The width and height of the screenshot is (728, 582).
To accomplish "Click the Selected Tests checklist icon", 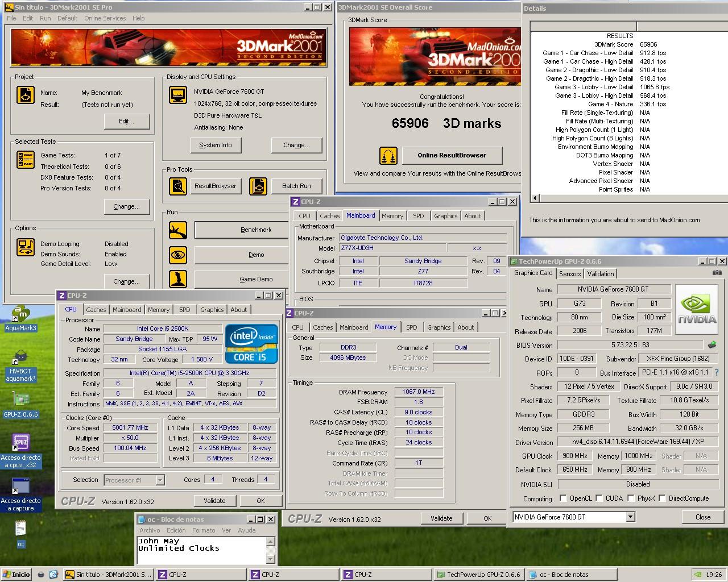I will coord(26,160).
